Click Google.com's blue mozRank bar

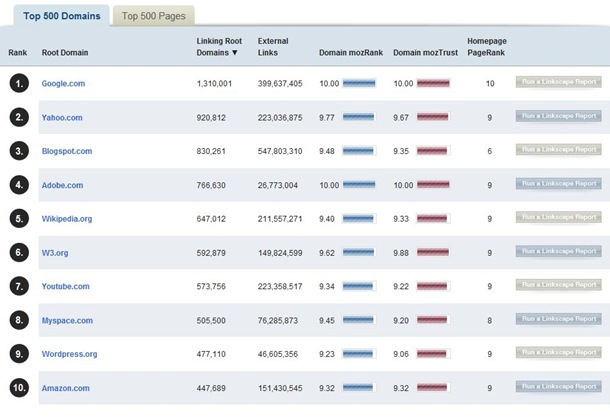(x=359, y=83)
